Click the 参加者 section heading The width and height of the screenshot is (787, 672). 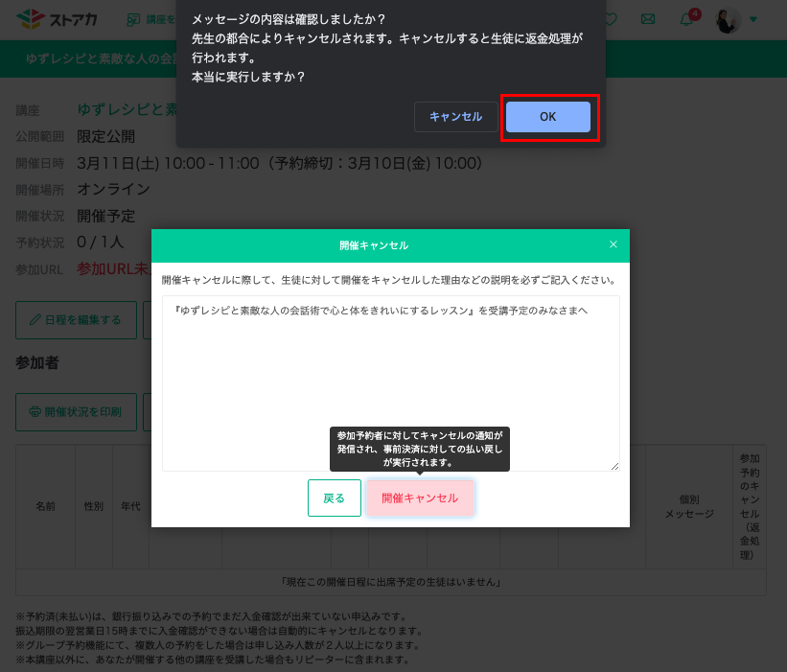click(x=37, y=363)
